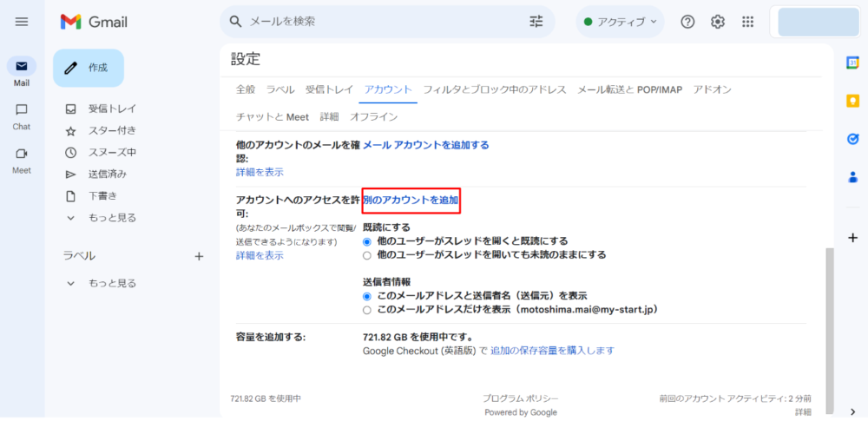The height and width of the screenshot is (421, 868).
Task: Expand もっと見る under the folder list
Action: click(x=112, y=218)
